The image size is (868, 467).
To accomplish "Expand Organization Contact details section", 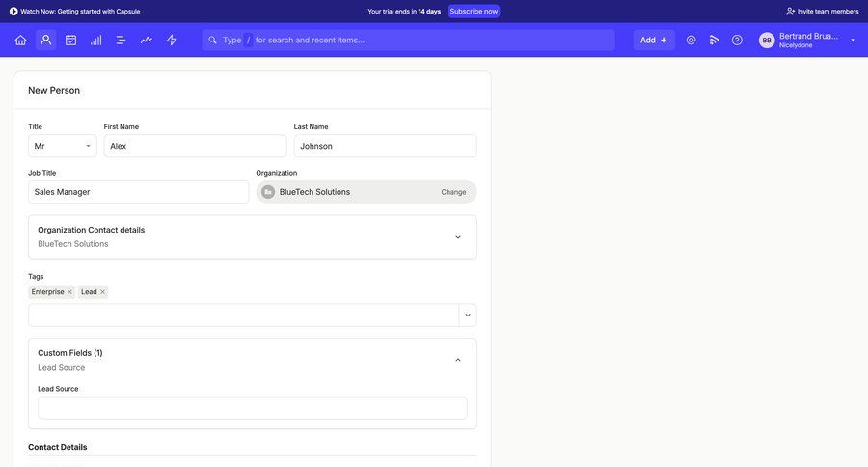I will click(457, 237).
